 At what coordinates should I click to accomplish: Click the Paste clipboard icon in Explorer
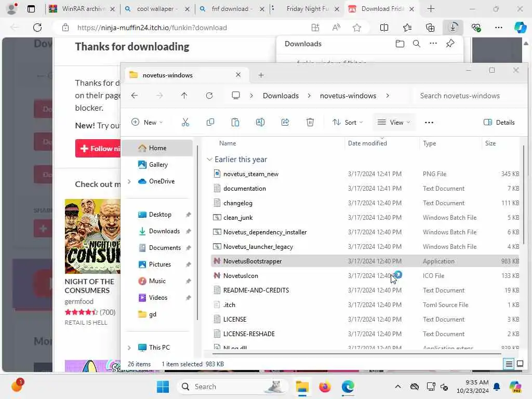pos(235,122)
